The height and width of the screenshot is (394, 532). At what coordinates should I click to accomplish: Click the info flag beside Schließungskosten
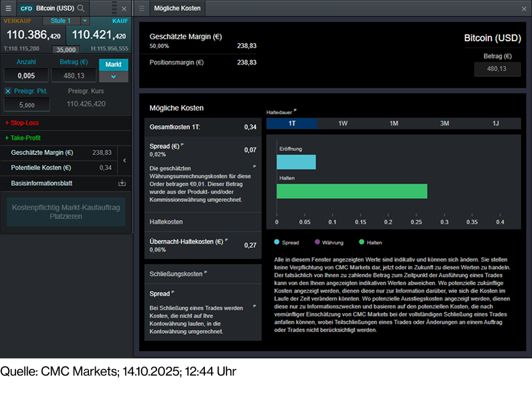[205, 273]
